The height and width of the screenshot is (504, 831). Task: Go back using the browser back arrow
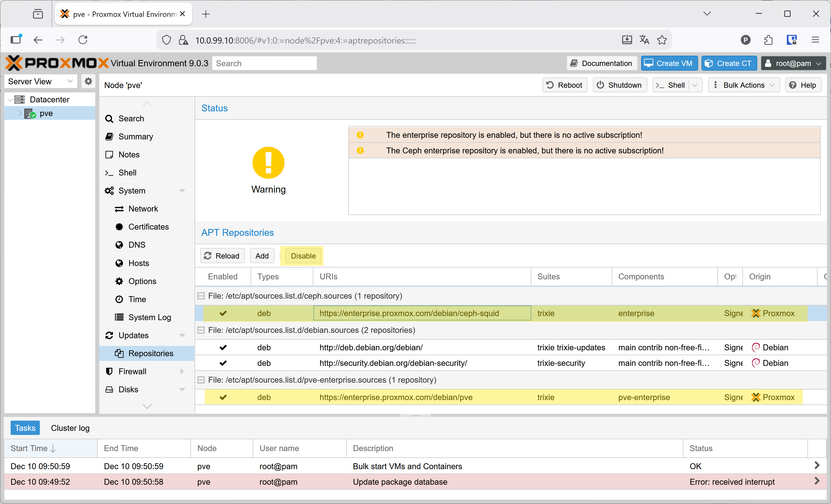pos(38,40)
